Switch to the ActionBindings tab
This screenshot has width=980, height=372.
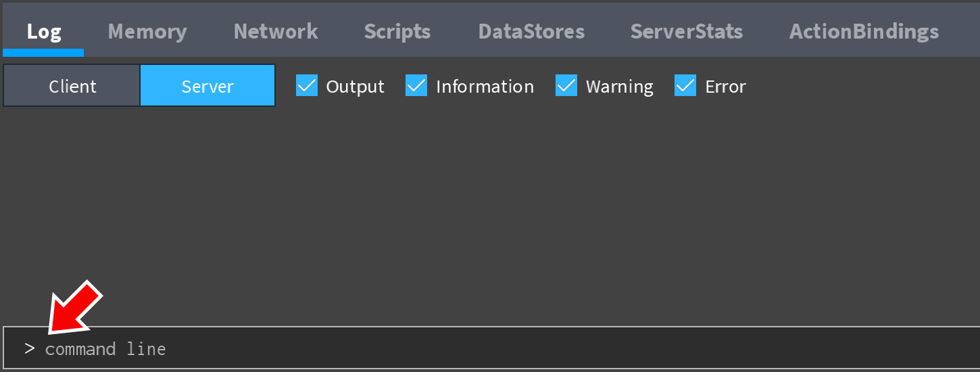pyautogui.click(x=864, y=31)
